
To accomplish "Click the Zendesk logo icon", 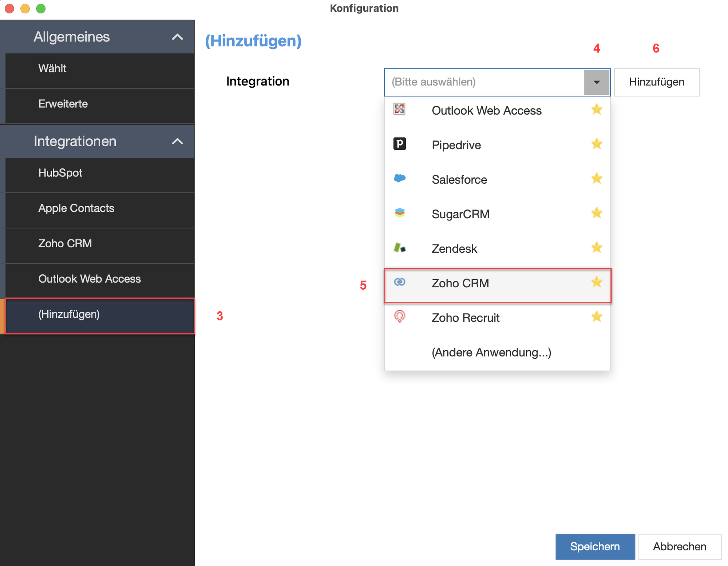I will (x=399, y=248).
